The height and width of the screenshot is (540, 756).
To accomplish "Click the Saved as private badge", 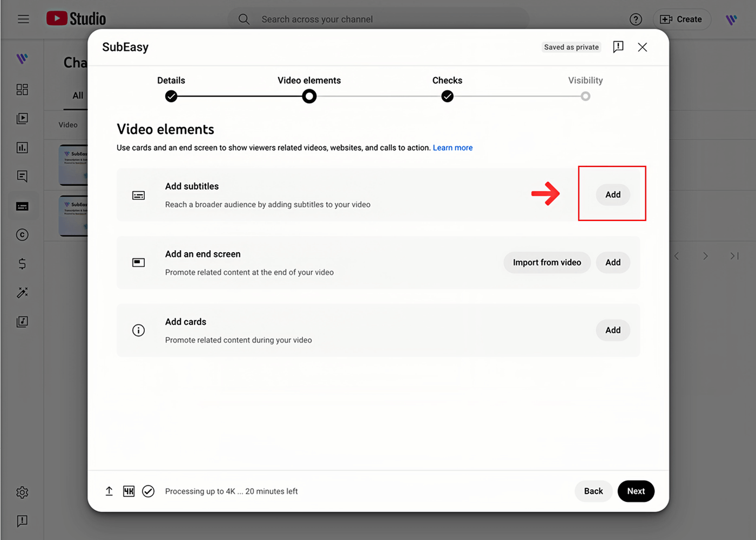I will click(571, 47).
